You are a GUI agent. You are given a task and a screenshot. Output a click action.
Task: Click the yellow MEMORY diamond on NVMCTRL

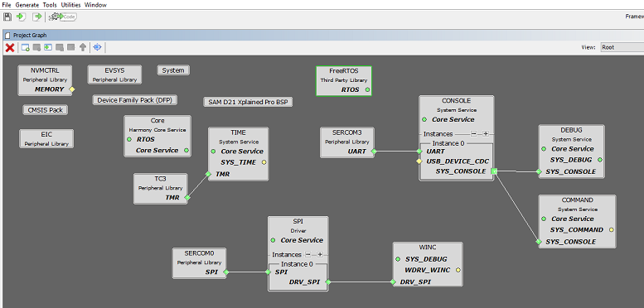[72, 89]
